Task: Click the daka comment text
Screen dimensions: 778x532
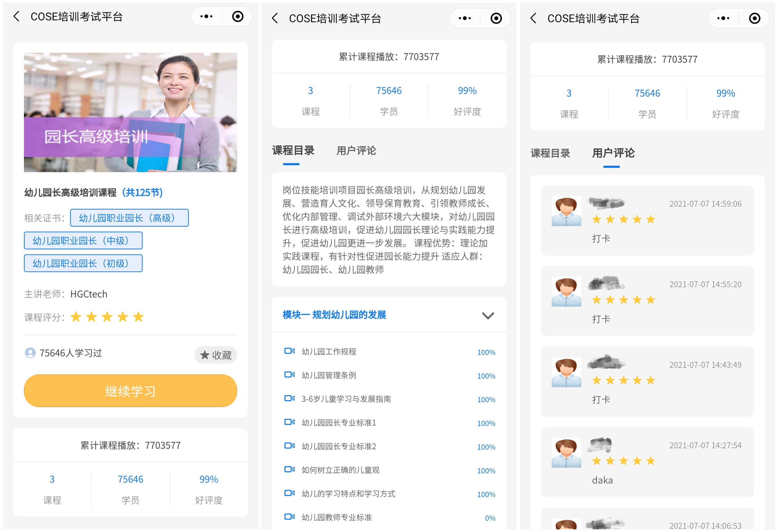Action: pos(602,480)
